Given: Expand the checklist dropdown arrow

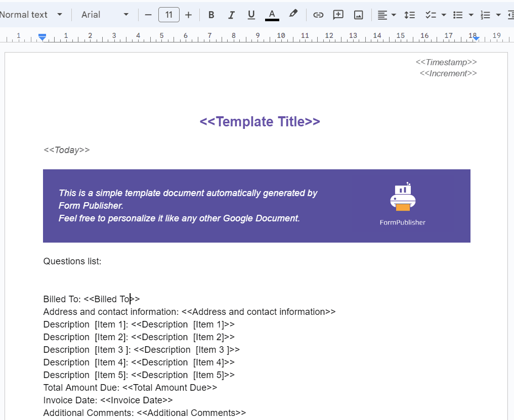Looking at the screenshot, I should [x=444, y=15].
